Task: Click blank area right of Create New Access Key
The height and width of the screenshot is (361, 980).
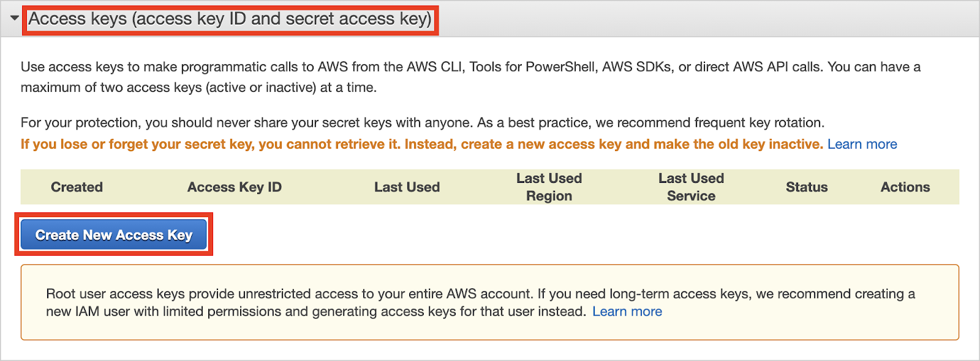Action: (x=551, y=235)
